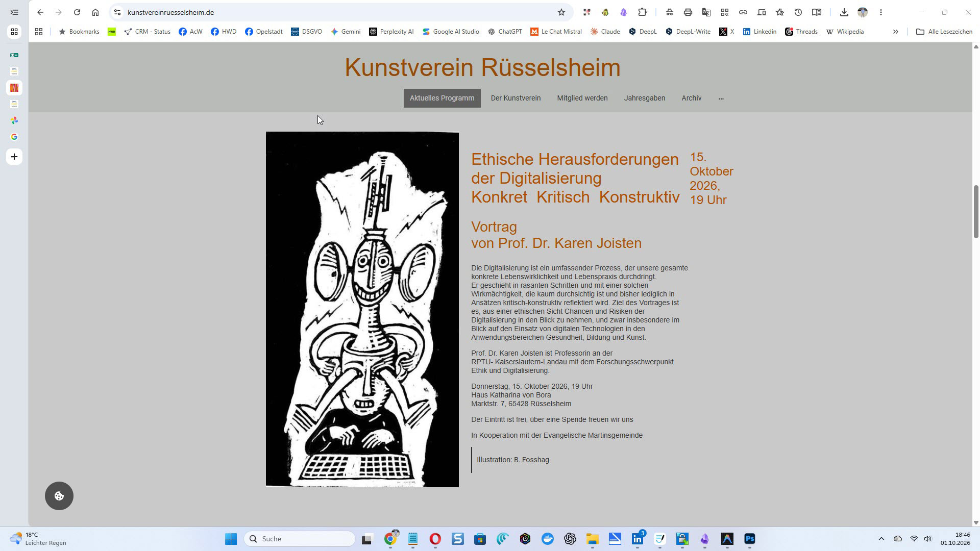Screen dimensions: 980x551
Task: Open the Claude bookmark
Action: 605,32
